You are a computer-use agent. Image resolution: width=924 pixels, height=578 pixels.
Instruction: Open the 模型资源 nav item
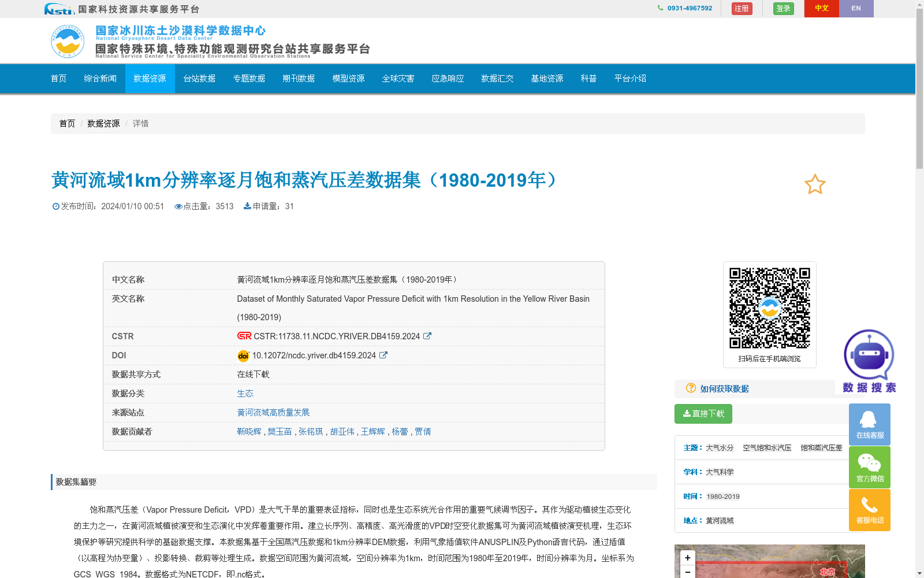[348, 79]
